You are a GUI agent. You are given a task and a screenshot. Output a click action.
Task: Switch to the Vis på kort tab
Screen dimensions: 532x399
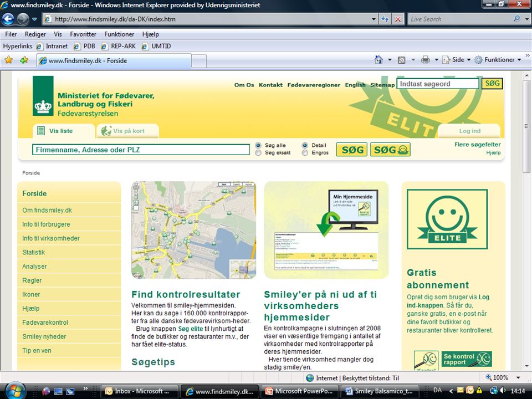[127, 131]
